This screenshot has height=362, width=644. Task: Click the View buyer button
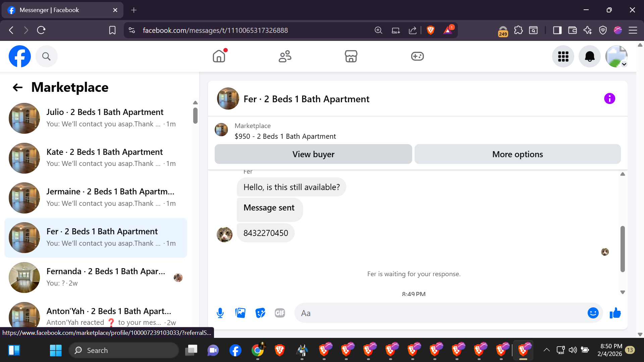coord(313,154)
